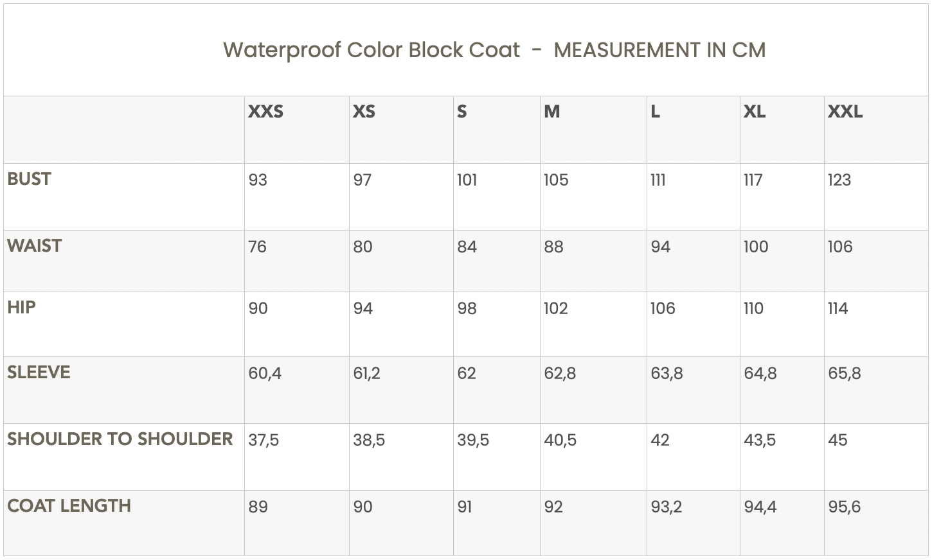Screen dimensions: 932x560
Task: Click the M size column header
Action: 552,112
